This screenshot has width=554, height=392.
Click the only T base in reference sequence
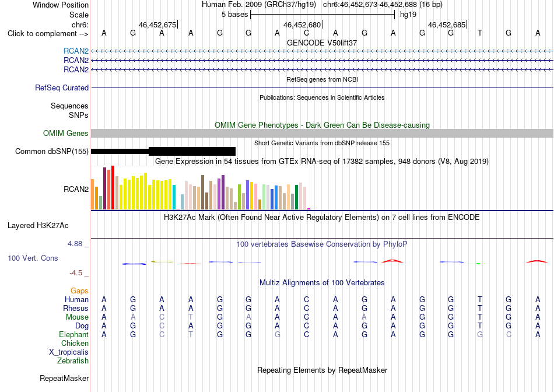pos(479,33)
